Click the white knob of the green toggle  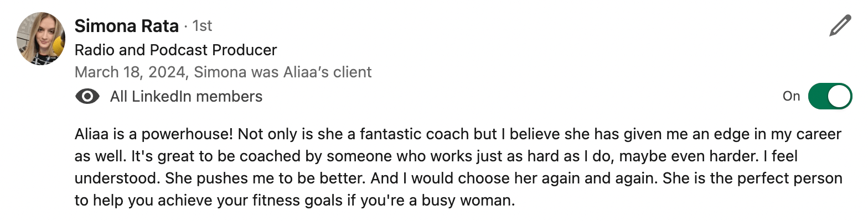(839, 96)
